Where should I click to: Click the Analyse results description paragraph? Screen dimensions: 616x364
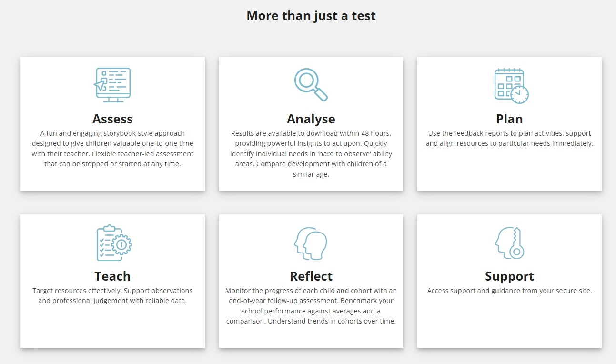(311, 153)
